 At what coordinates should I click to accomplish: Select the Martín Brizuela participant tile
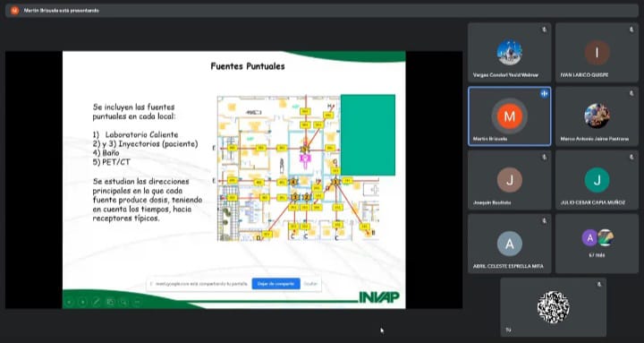coord(509,116)
